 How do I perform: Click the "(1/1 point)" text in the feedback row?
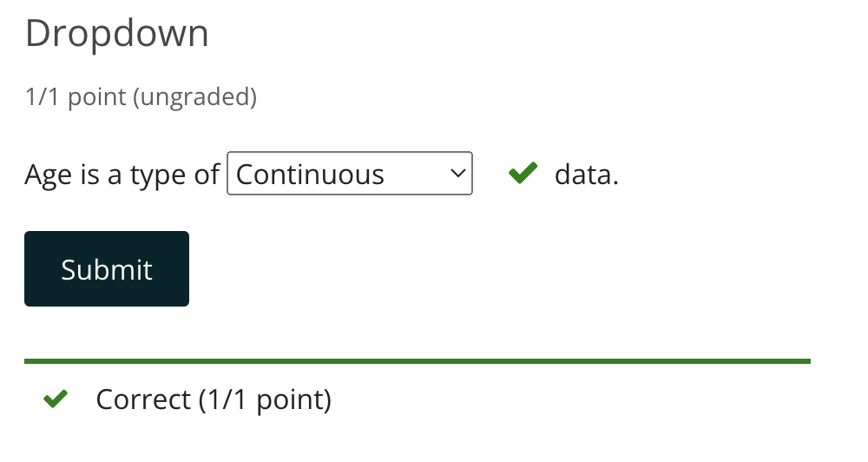point(265,399)
